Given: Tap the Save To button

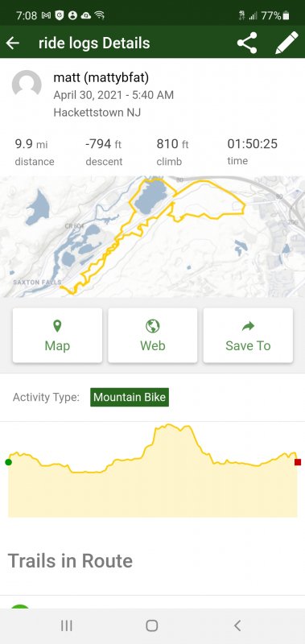Looking at the screenshot, I should coord(248,336).
